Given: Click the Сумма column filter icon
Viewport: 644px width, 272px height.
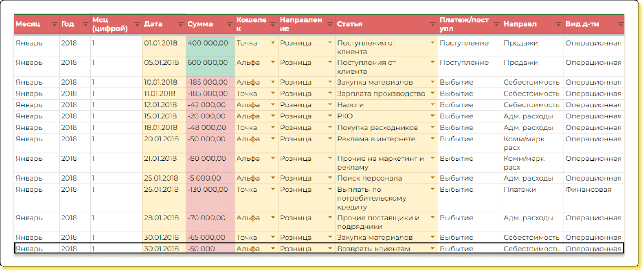Looking at the screenshot, I should pyautogui.click(x=229, y=24).
